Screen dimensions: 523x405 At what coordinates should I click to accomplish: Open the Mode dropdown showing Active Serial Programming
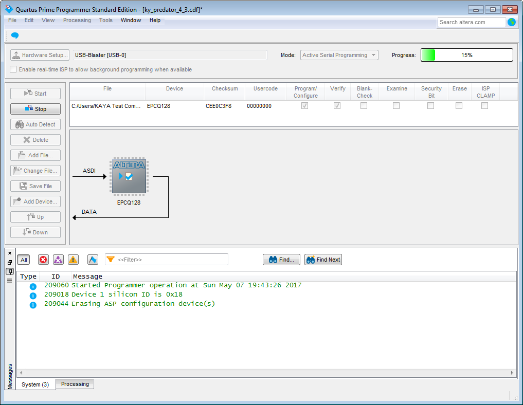coord(339,55)
